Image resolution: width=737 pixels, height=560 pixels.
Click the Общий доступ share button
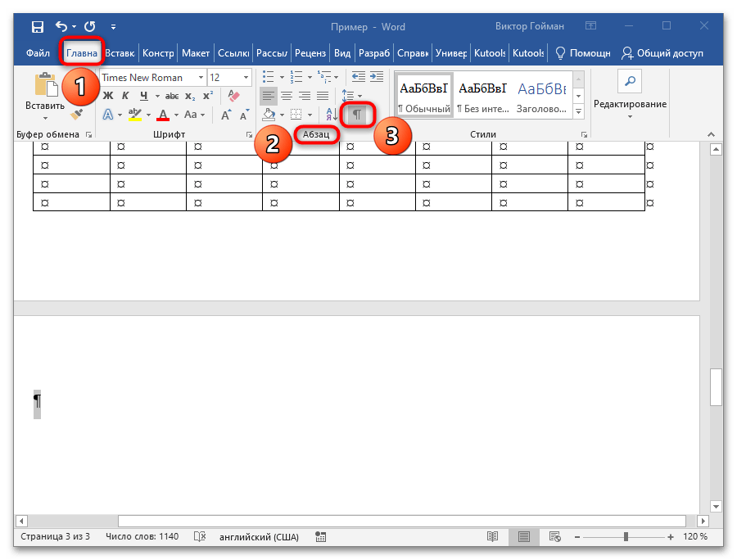(x=662, y=53)
